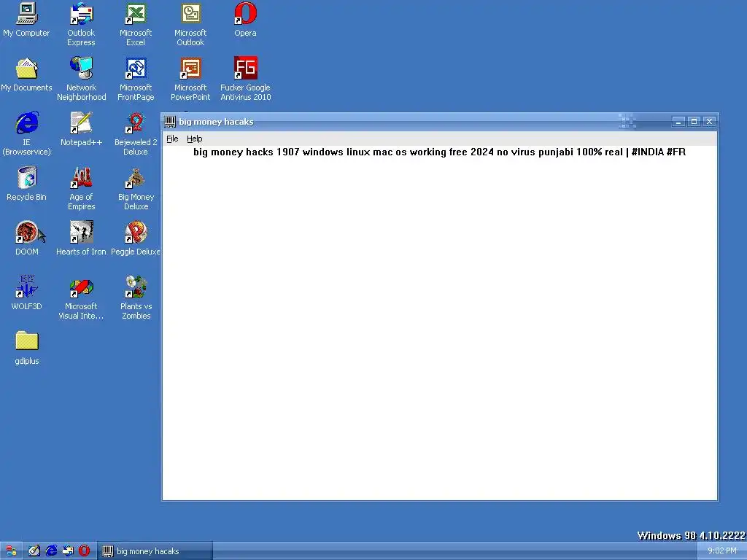Open the My Documents folder icon

26,75
